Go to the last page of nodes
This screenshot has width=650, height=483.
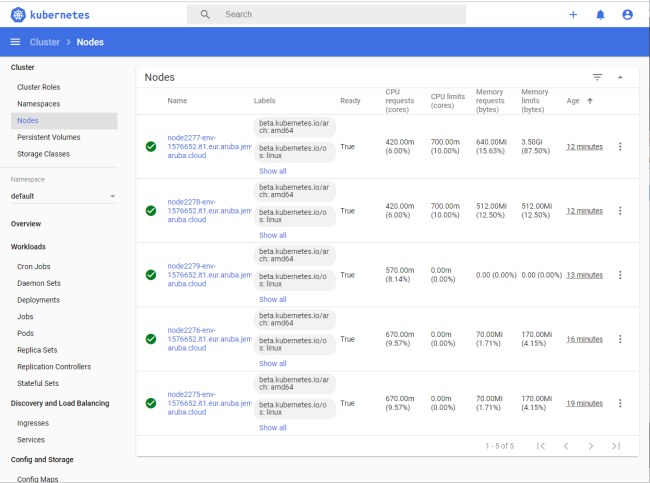[616, 446]
